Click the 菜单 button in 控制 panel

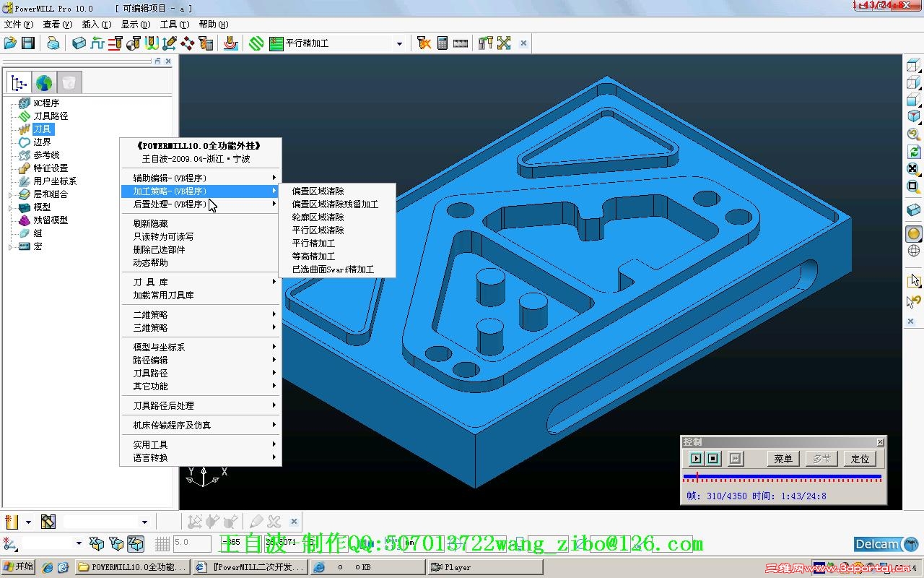pos(783,458)
